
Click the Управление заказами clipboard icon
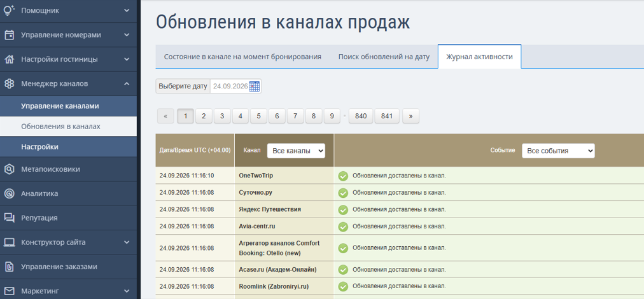pyautogui.click(x=9, y=267)
